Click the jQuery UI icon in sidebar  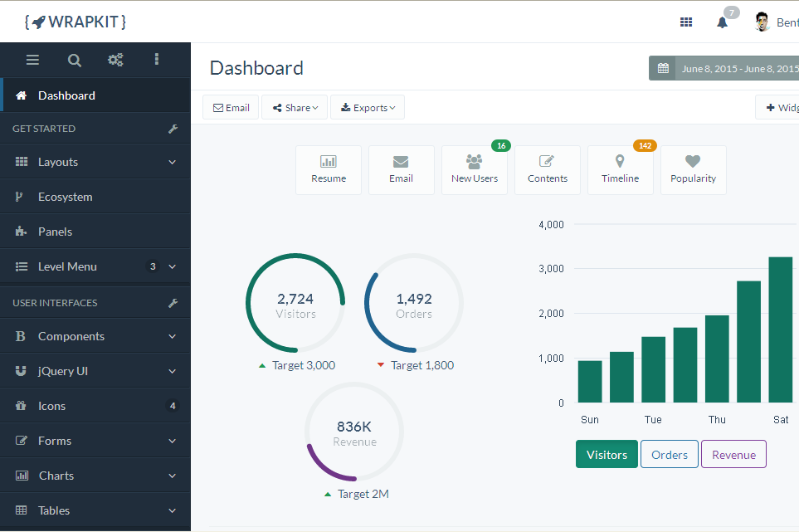(21, 371)
